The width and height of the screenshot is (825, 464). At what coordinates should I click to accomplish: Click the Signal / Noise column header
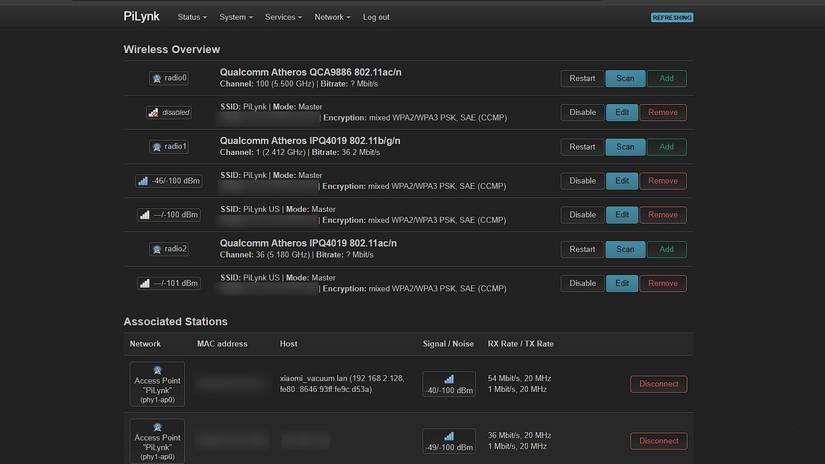click(x=448, y=344)
